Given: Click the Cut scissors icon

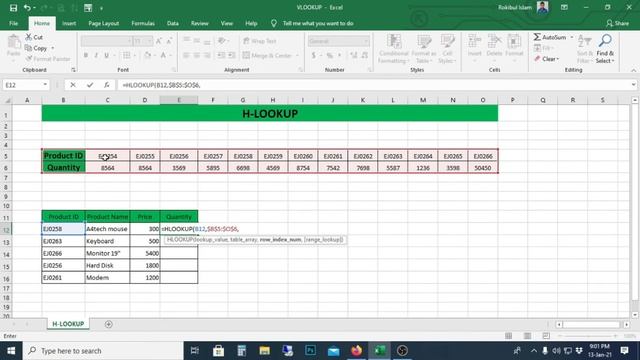Looking at the screenshot, I should [x=29, y=37].
